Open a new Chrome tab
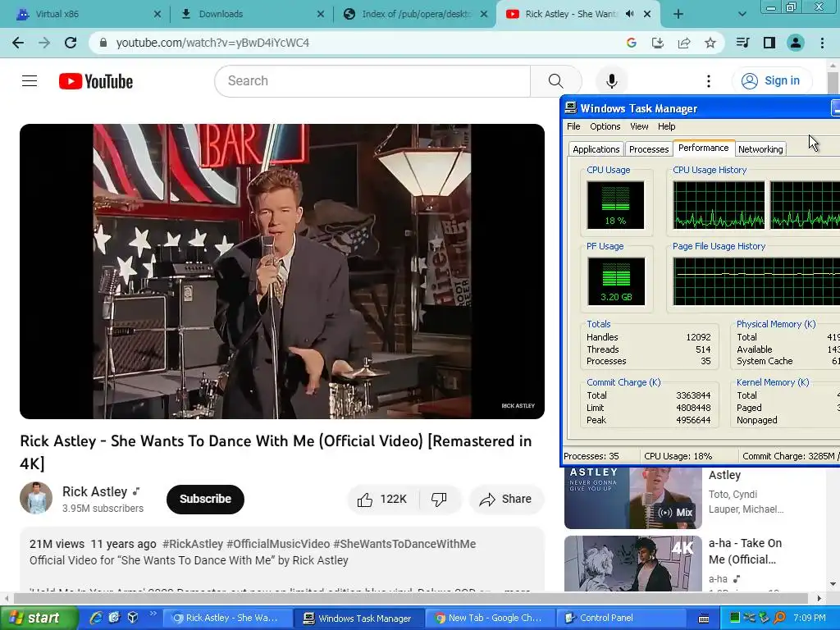840x630 pixels. click(678, 14)
